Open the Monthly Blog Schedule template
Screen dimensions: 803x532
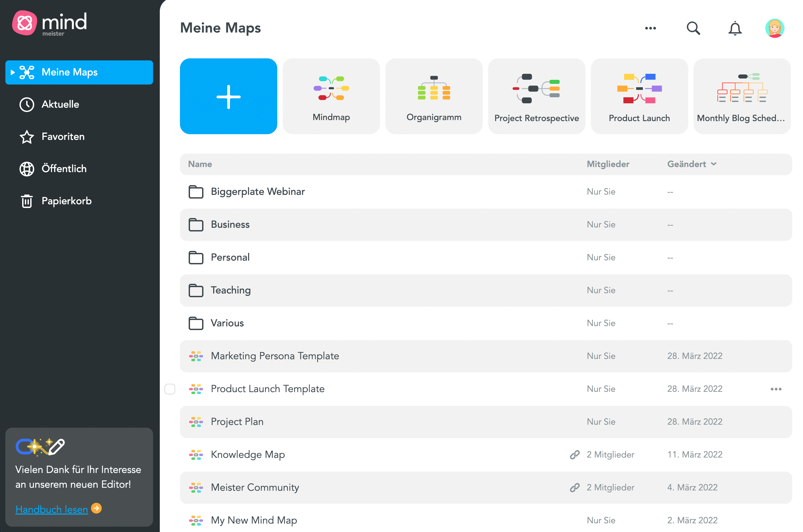tap(742, 96)
